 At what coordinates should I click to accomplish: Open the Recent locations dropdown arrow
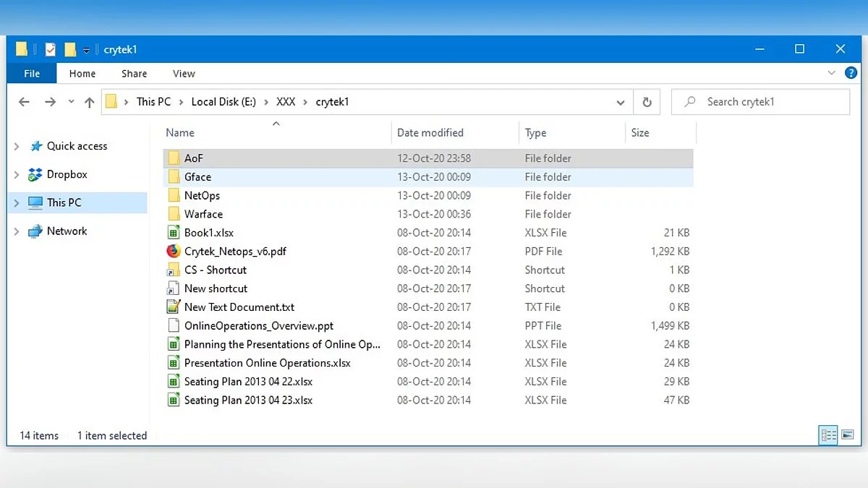tap(71, 102)
